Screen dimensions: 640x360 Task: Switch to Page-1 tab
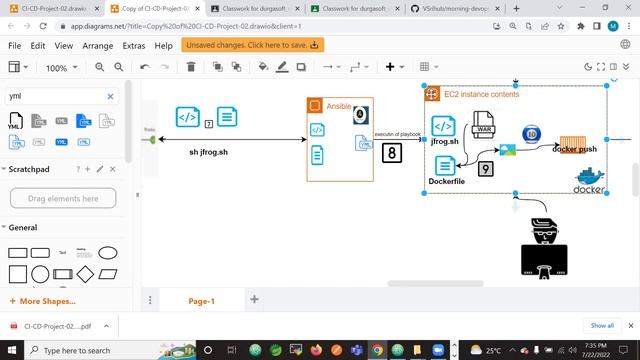click(202, 301)
